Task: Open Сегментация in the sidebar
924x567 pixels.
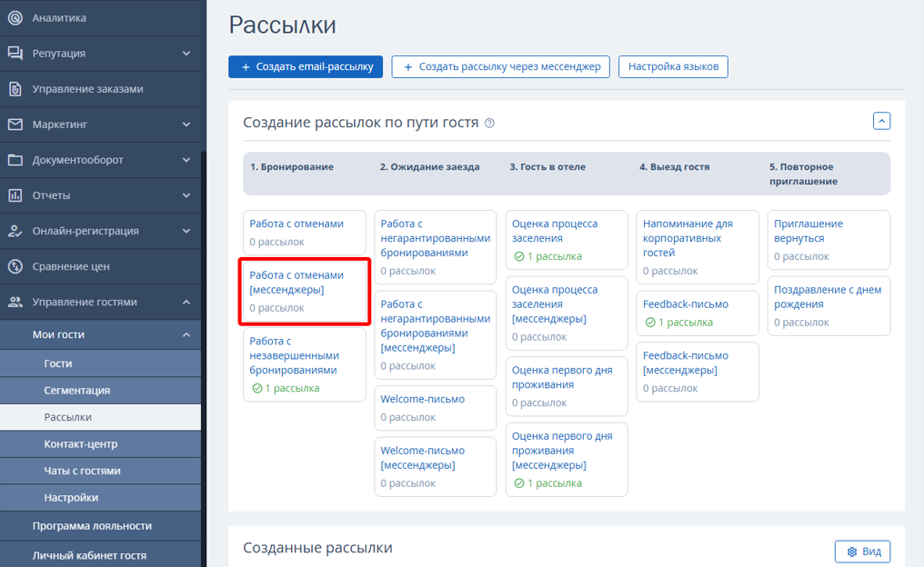Action: pyautogui.click(x=77, y=391)
